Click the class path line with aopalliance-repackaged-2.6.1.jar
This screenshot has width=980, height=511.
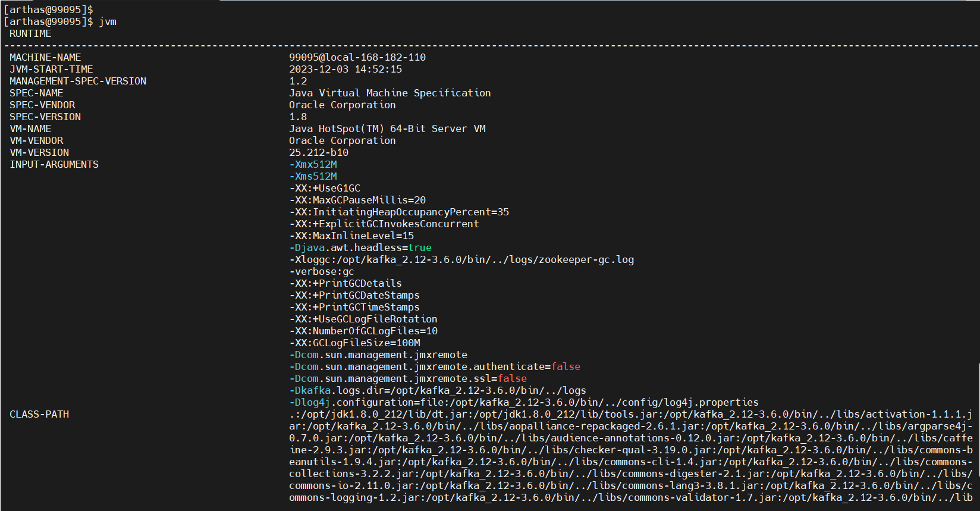click(x=631, y=427)
